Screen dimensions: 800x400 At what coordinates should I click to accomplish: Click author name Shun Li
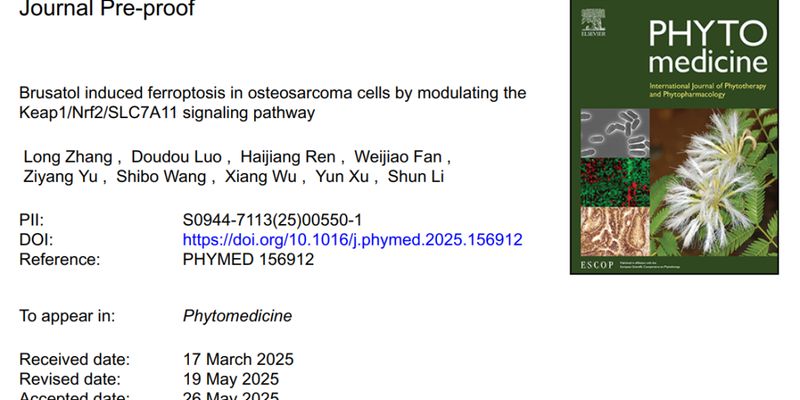[413, 177]
